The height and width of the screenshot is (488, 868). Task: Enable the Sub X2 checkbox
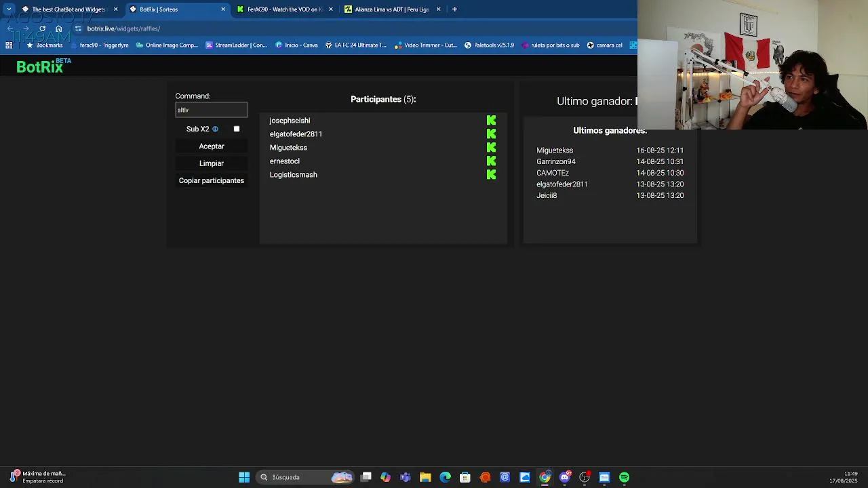pyautogui.click(x=237, y=129)
